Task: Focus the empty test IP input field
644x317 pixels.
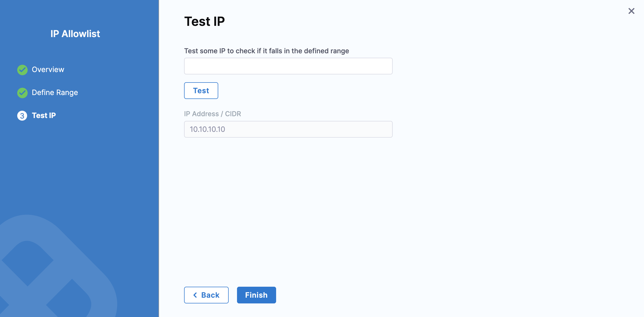Action: [288, 66]
